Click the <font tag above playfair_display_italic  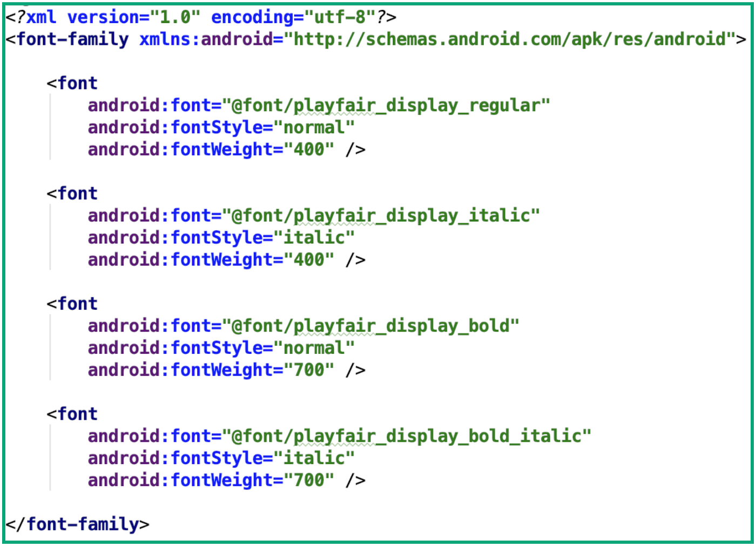pyautogui.click(x=72, y=194)
